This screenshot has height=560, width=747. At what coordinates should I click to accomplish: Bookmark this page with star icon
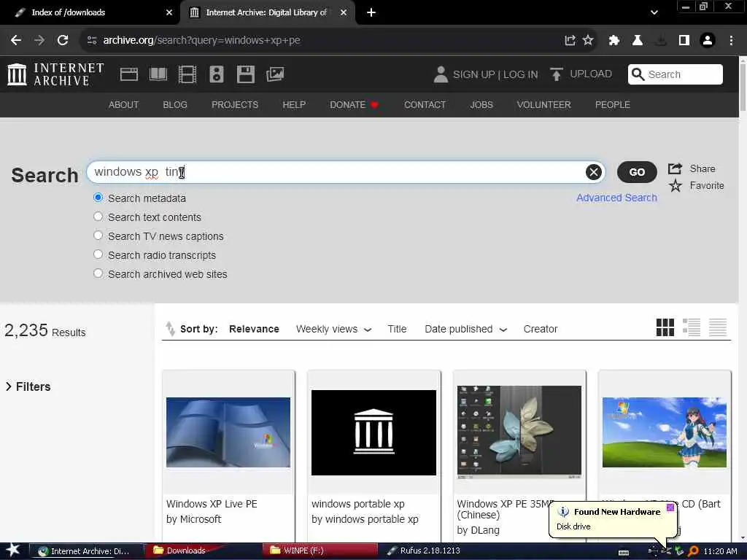pyautogui.click(x=589, y=40)
